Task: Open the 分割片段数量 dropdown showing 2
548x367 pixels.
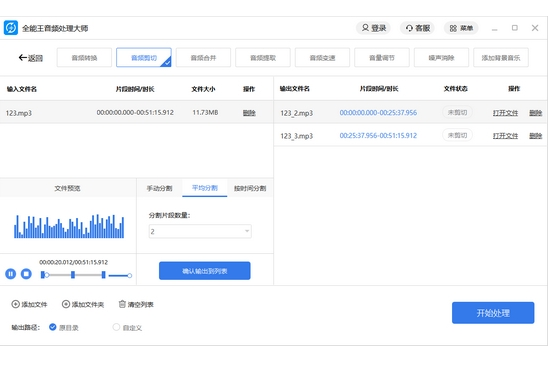Action: tap(200, 231)
